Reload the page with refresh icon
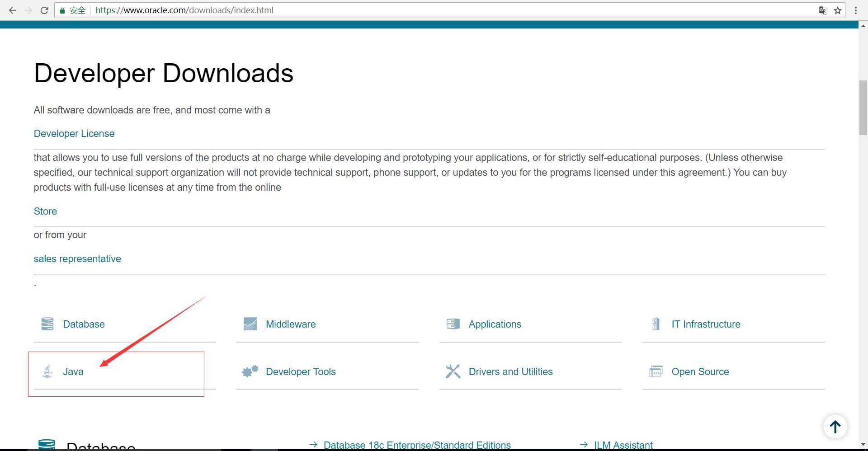Viewport: 868px width, 451px height. point(44,10)
